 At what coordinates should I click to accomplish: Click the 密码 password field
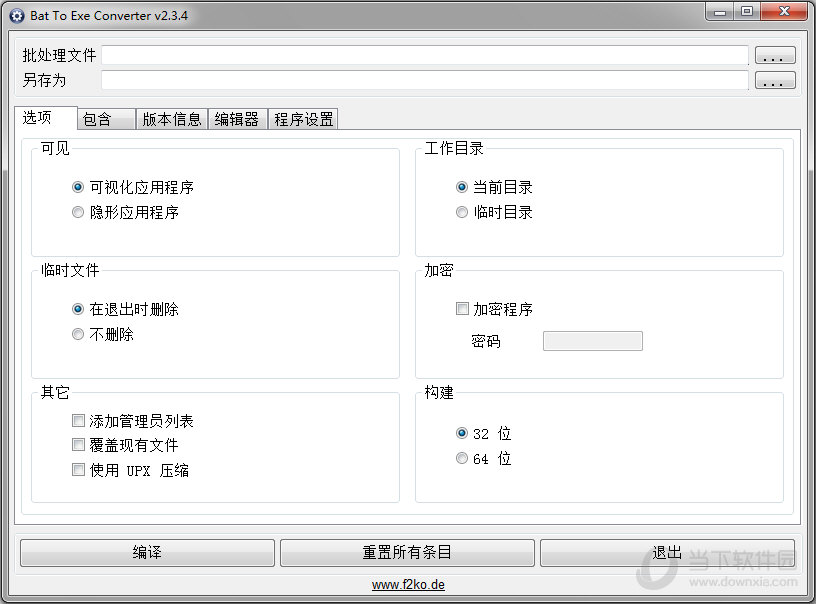pos(593,341)
